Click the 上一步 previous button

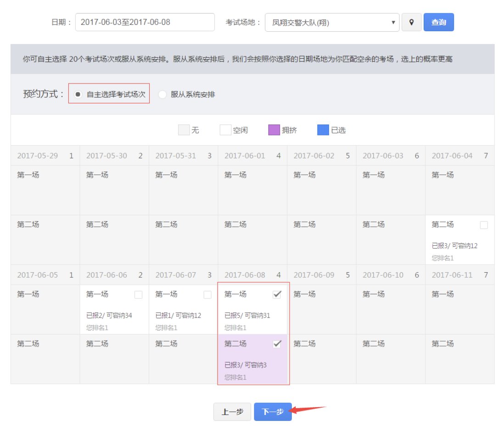232,412
